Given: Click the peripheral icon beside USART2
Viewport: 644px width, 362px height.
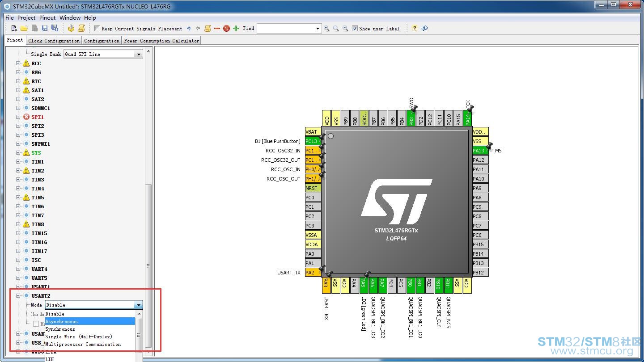Looking at the screenshot, I should [x=26, y=296].
